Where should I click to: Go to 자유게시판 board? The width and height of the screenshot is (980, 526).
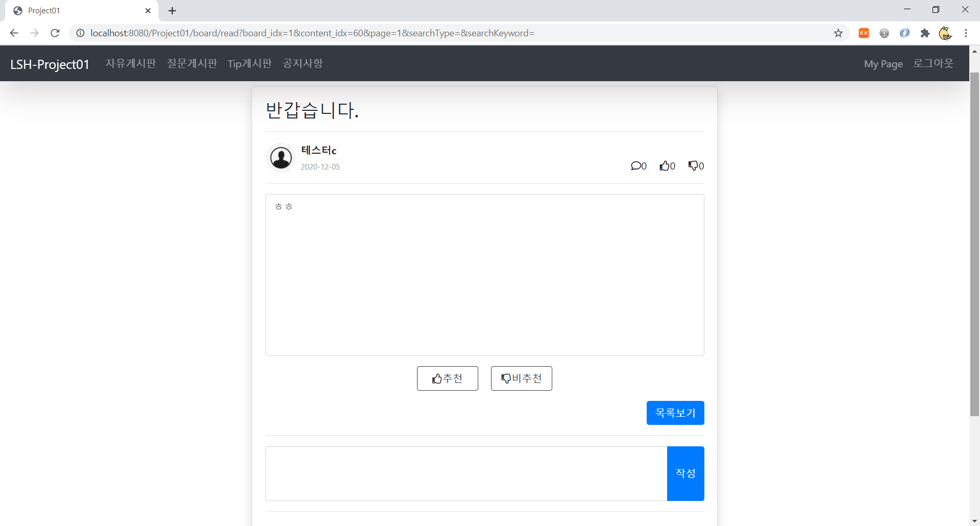[131, 63]
